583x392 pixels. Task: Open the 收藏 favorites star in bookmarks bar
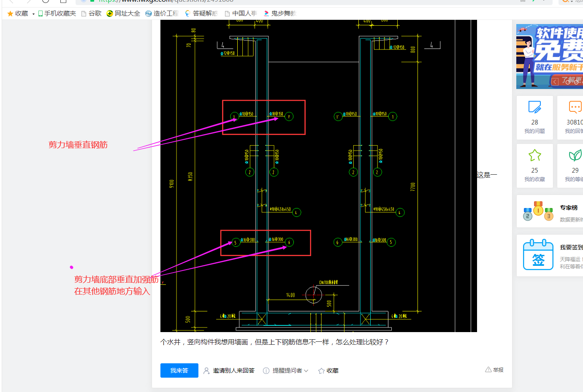tap(11, 14)
